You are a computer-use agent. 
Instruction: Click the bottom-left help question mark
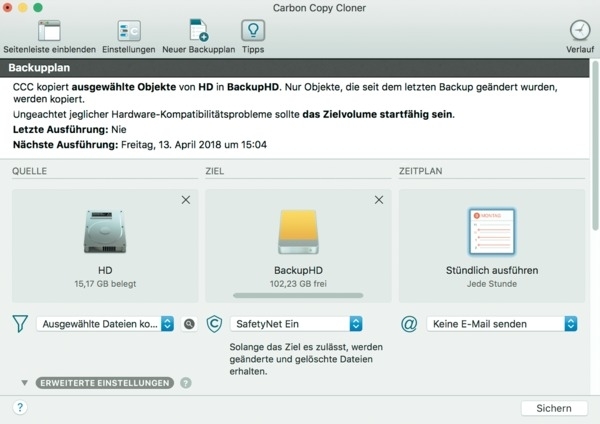tap(20, 407)
